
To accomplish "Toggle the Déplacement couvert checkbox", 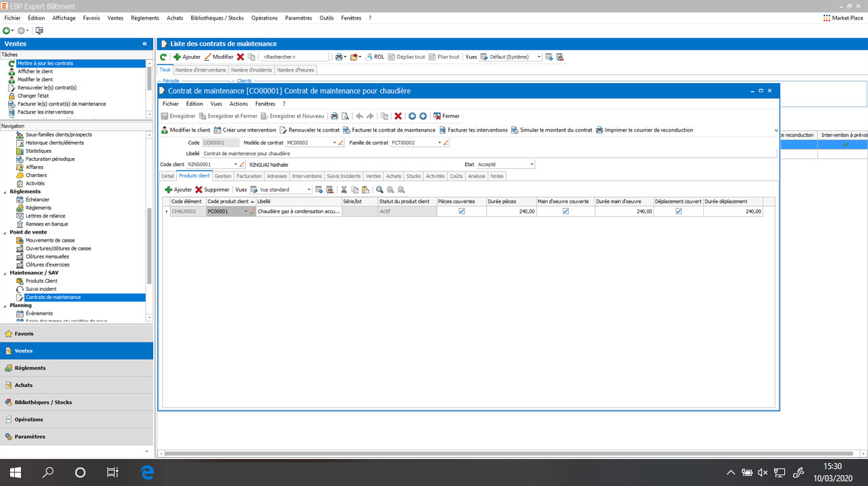I will point(678,211).
